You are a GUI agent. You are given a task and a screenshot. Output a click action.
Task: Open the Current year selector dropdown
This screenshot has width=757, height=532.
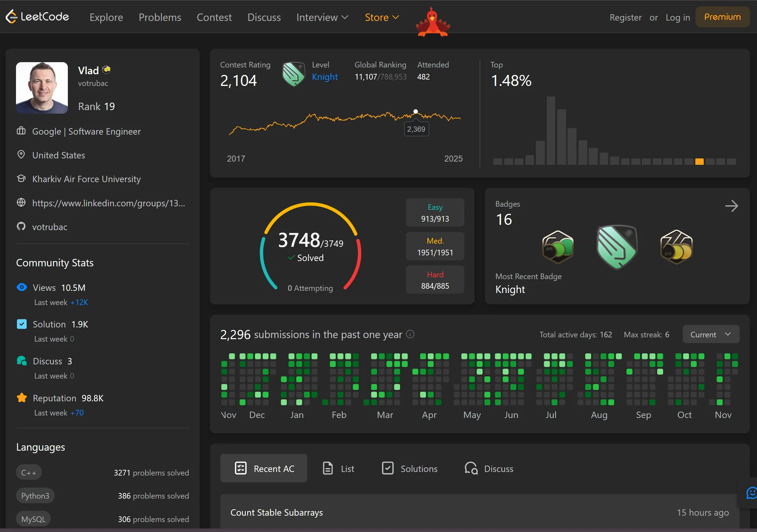710,335
